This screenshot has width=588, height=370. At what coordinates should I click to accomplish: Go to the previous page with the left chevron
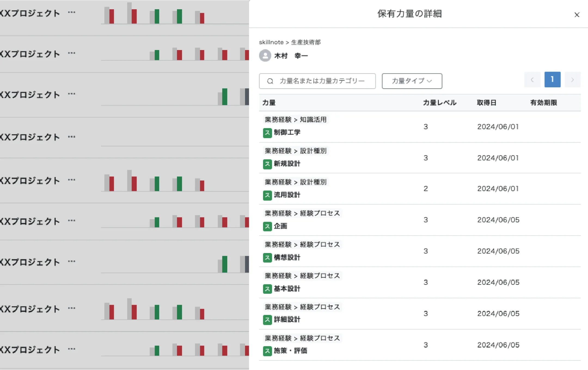click(532, 80)
